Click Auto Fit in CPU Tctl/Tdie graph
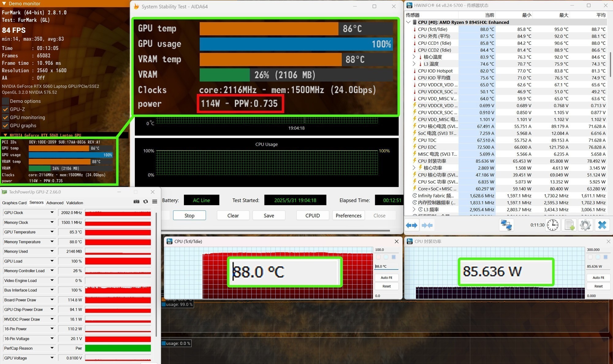Viewport: 613px width, 364px height. click(386, 278)
